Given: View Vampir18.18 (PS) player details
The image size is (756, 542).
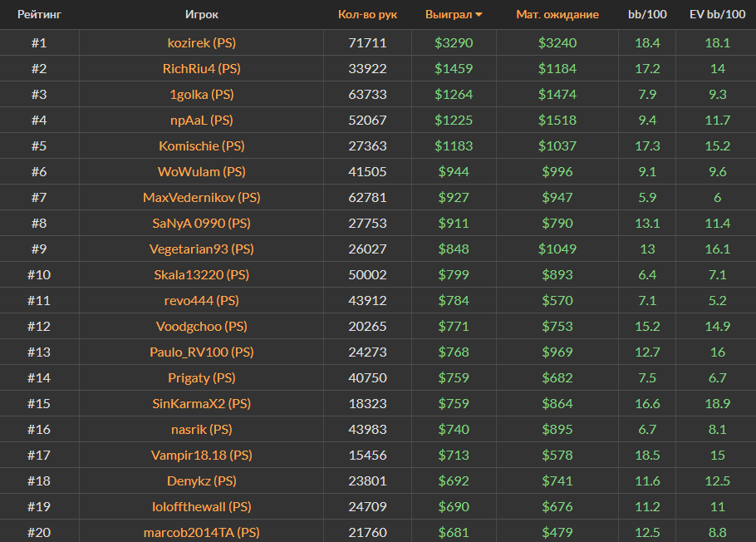Looking at the screenshot, I should 202,455.
